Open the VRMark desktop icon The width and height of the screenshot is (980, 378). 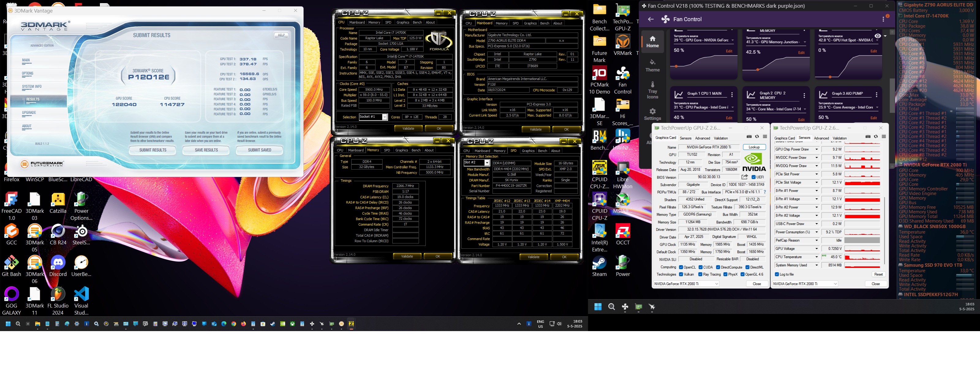(x=623, y=45)
